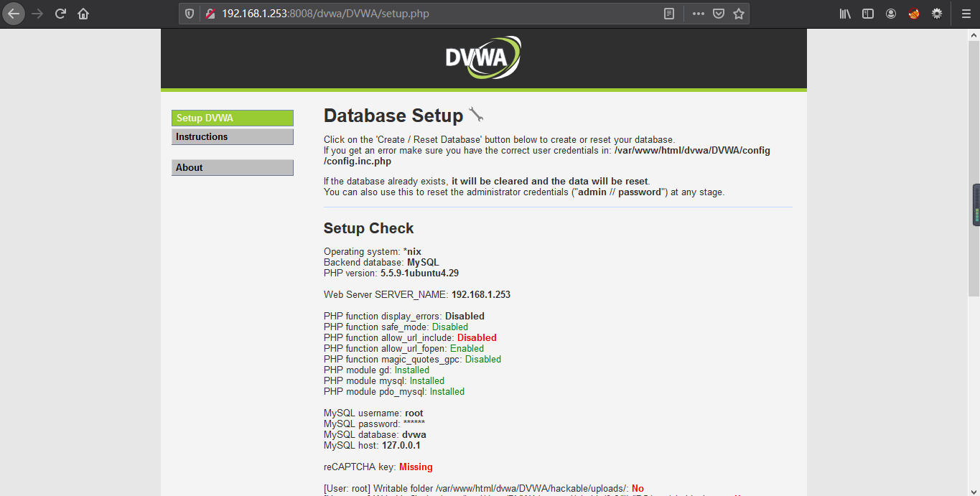Click the orange blocked-Firefox extension icon
Viewport: 980px width, 496px height.
[x=913, y=13]
